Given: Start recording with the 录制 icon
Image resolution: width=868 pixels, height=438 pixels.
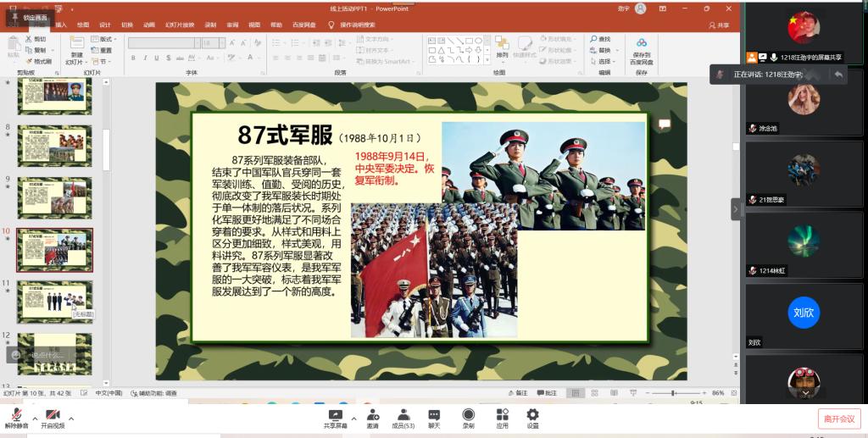Looking at the screenshot, I should [x=468, y=415].
